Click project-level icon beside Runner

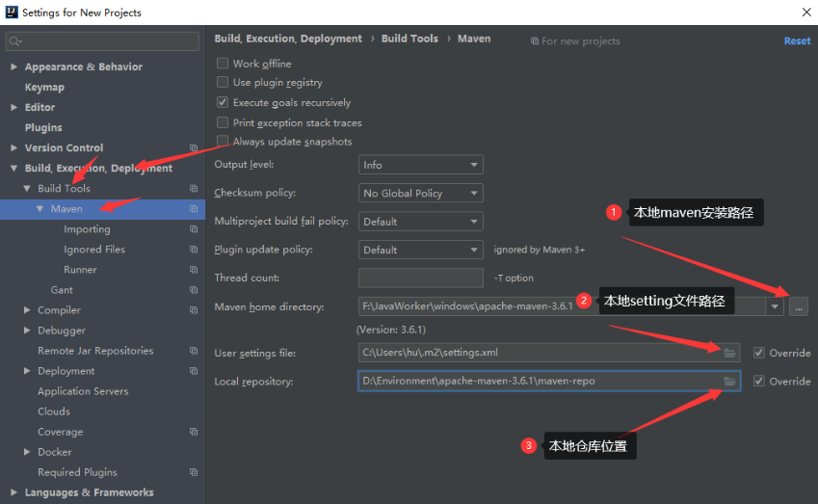pos(194,270)
